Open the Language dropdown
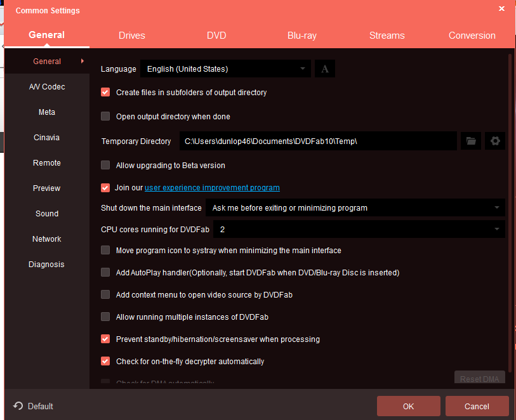Image resolution: width=516 pixels, height=420 pixels. [225, 69]
